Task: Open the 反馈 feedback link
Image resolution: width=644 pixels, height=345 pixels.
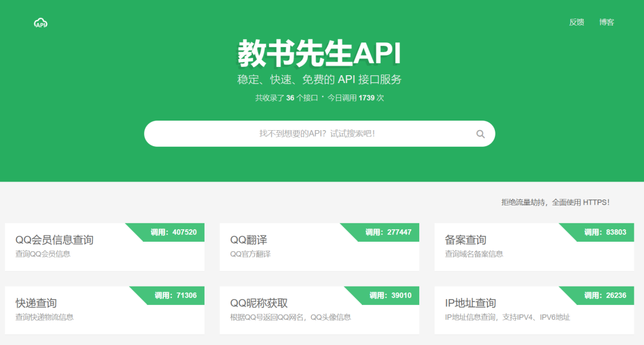Action: [x=577, y=23]
